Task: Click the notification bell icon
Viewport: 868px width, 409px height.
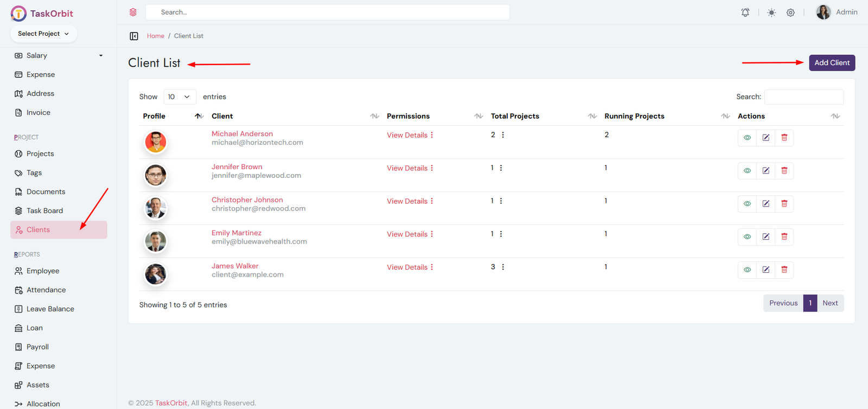Action: click(x=745, y=12)
